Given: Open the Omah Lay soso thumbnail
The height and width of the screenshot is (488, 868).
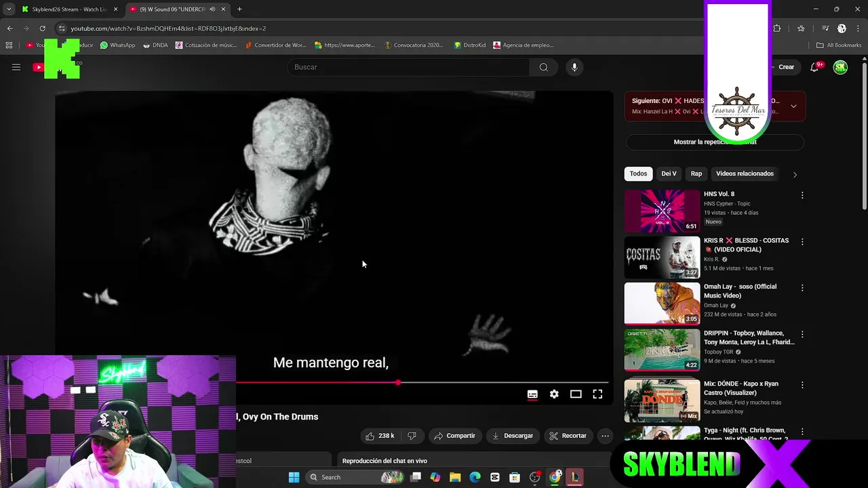Looking at the screenshot, I should 662,304.
